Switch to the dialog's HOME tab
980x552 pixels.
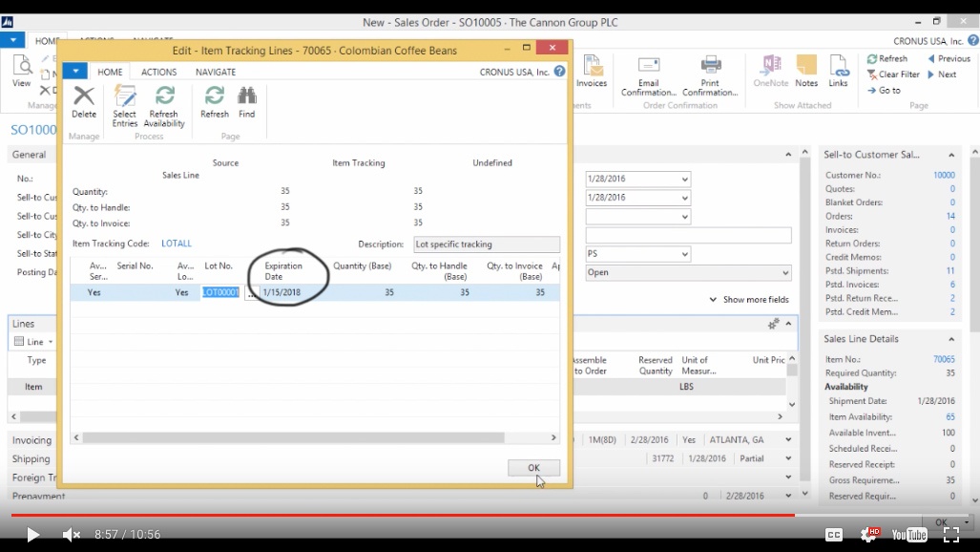click(110, 72)
